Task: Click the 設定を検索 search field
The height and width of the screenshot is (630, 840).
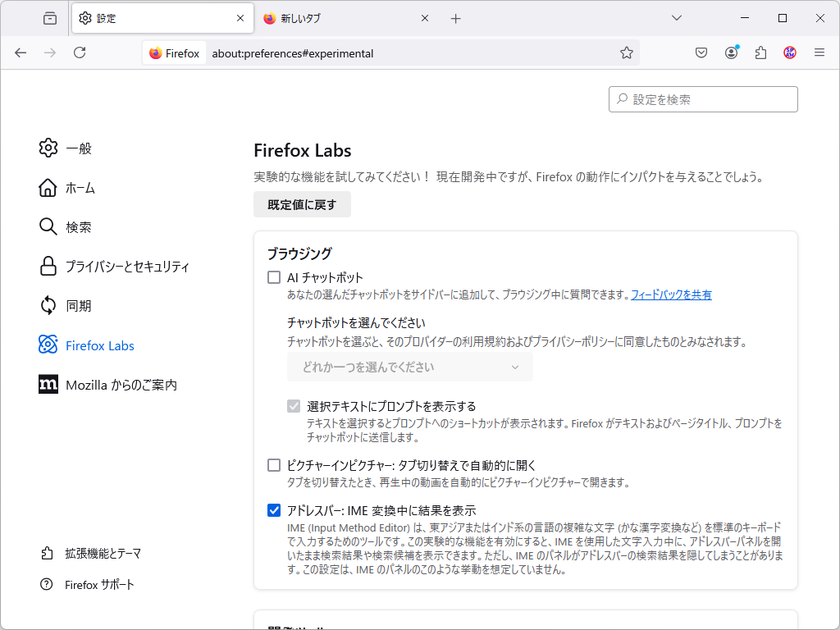Action: [x=702, y=98]
